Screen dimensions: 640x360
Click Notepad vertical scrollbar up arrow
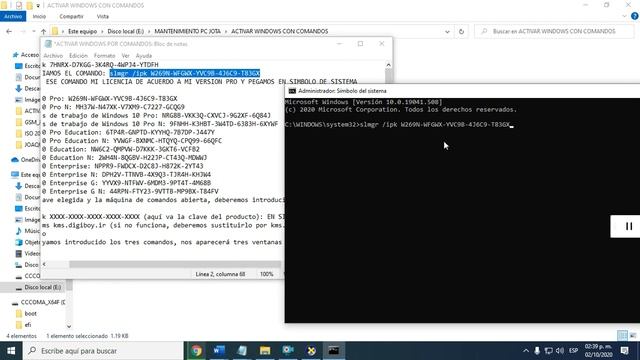point(388,65)
